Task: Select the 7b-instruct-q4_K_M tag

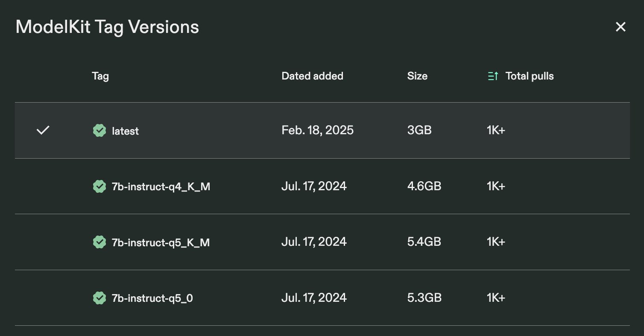Action: click(x=161, y=186)
